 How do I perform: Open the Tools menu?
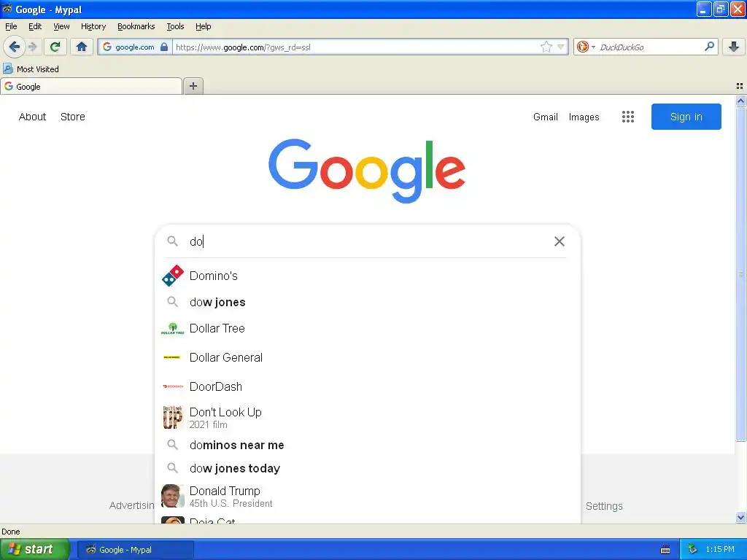(x=175, y=26)
